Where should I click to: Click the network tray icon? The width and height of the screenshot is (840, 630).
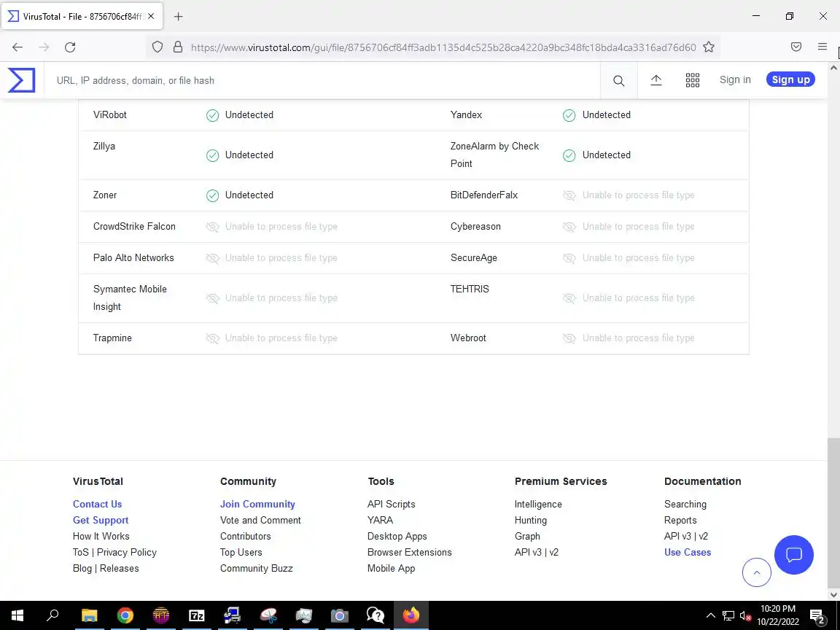[x=728, y=615]
